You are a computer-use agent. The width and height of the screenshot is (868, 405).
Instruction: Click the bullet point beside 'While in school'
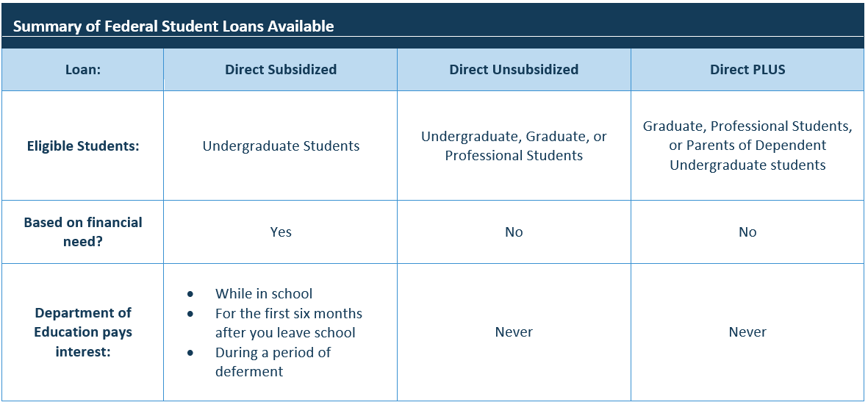[190, 294]
